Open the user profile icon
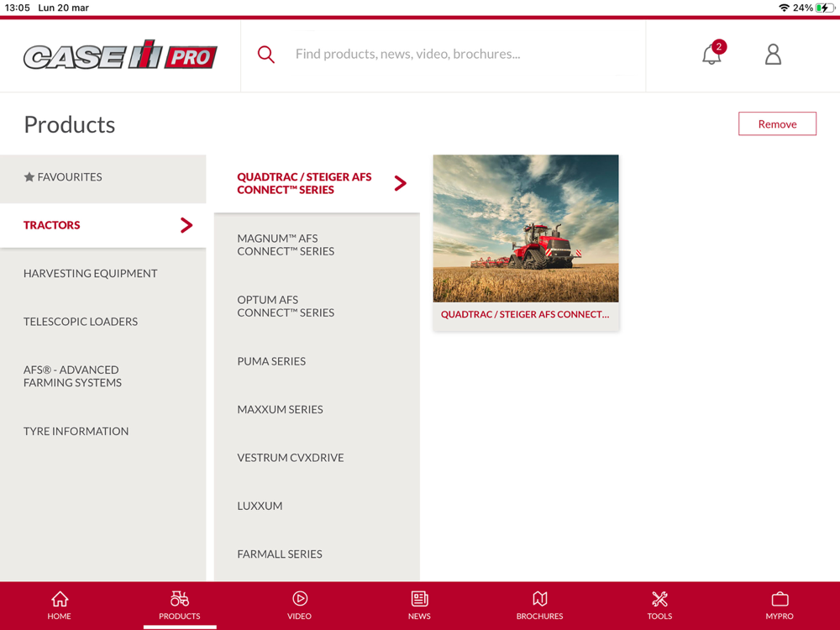Viewport: 840px width, 630px height. point(773,54)
